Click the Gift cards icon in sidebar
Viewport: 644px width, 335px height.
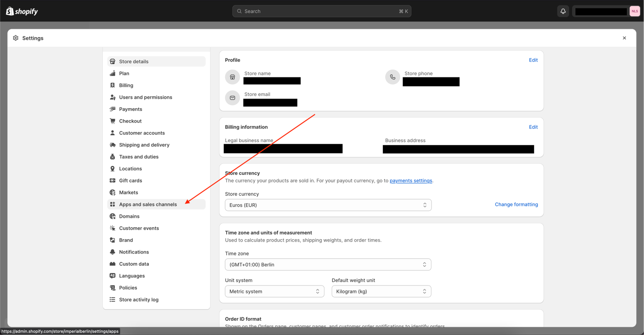click(112, 180)
